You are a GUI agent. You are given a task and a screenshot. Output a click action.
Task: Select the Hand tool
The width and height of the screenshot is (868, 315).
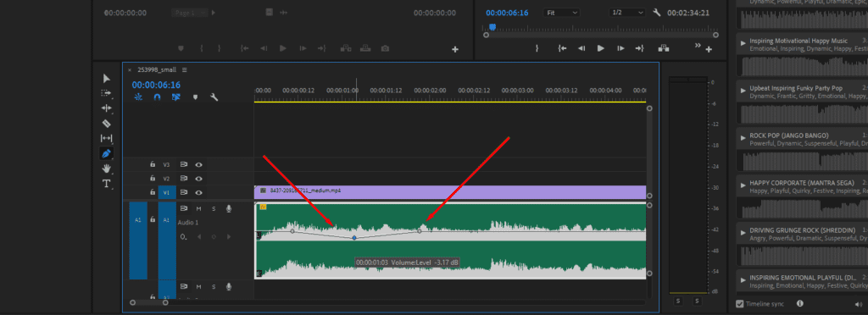[106, 168]
